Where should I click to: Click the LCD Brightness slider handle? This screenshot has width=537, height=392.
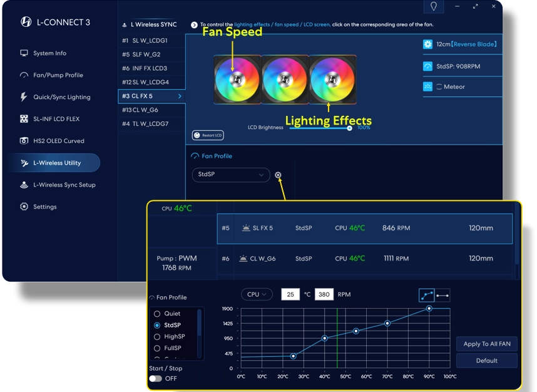tap(349, 128)
